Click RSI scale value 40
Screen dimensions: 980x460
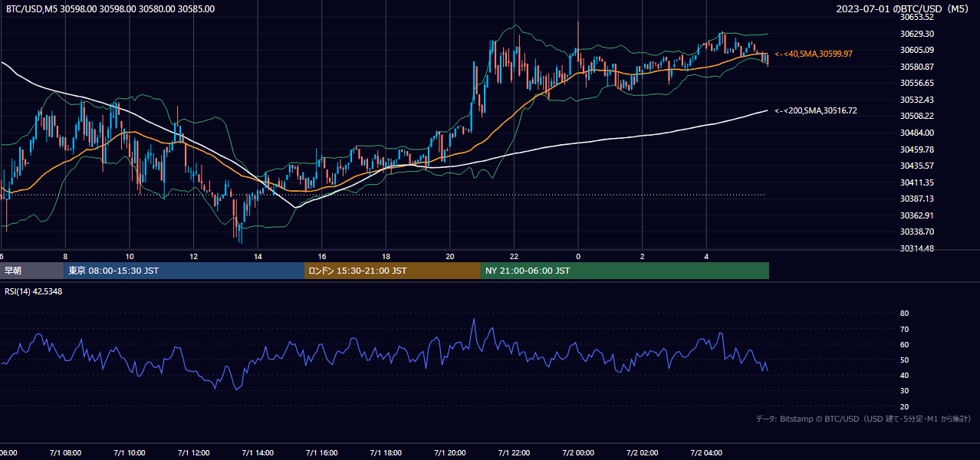[x=904, y=376]
